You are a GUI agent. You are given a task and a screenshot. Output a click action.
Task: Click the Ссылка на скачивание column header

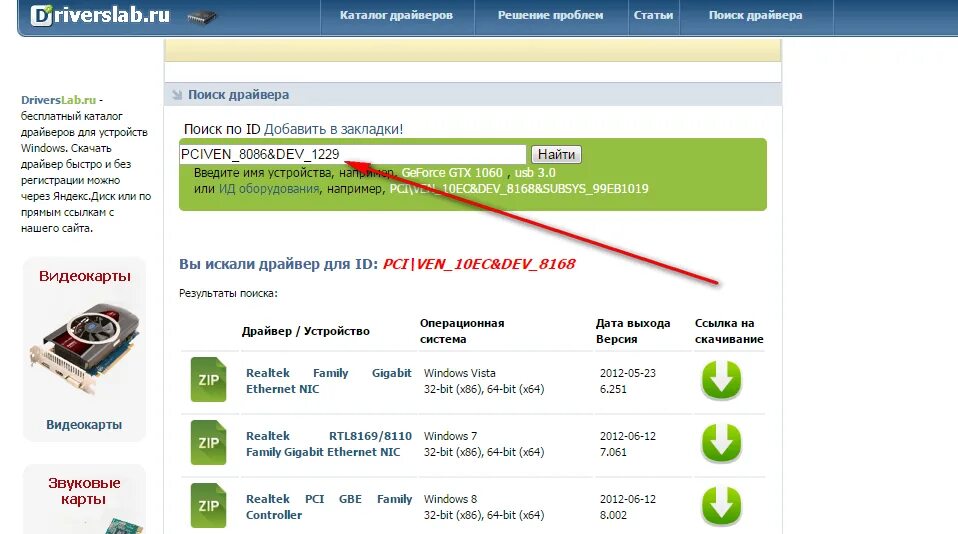click(x=729, y=331)
